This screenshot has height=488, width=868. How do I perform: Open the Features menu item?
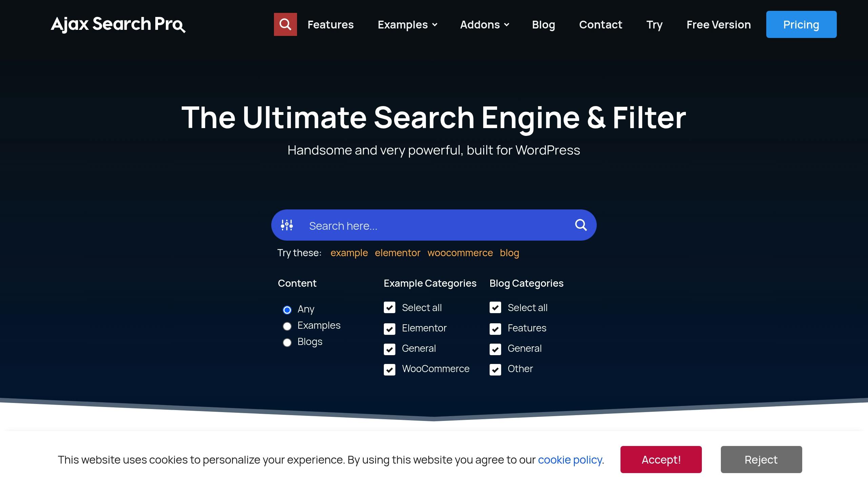331,24
